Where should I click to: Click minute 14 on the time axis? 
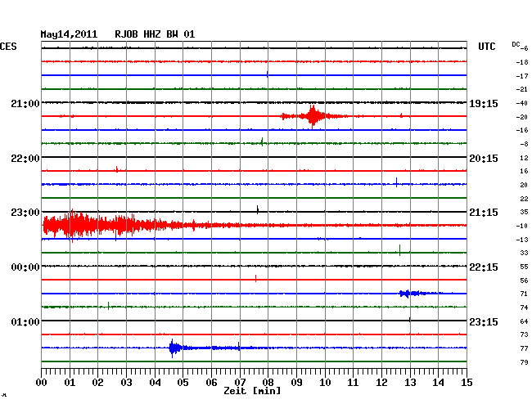pos(438,383)
